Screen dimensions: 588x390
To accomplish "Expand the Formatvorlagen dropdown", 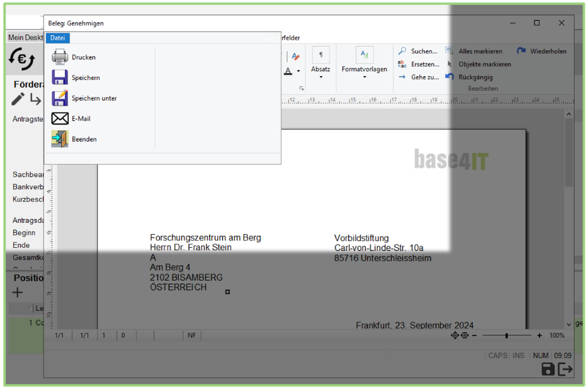I will point(365,69).
